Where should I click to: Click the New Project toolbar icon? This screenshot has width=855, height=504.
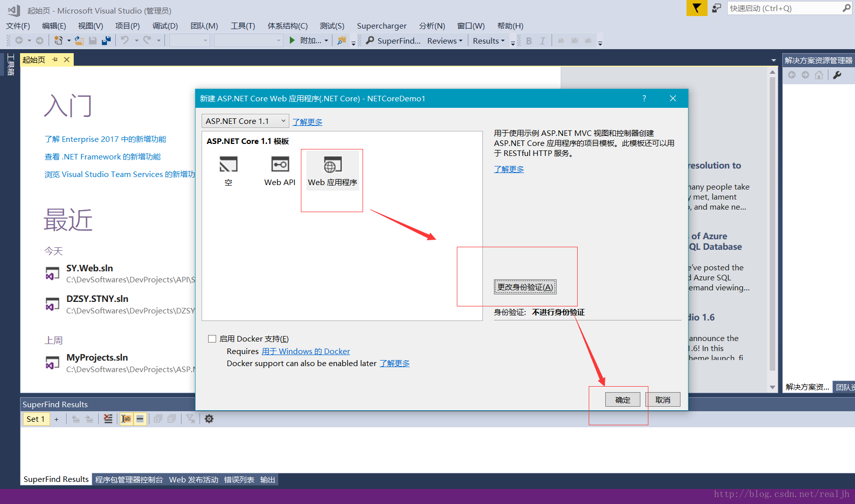[x=59, y=41]
